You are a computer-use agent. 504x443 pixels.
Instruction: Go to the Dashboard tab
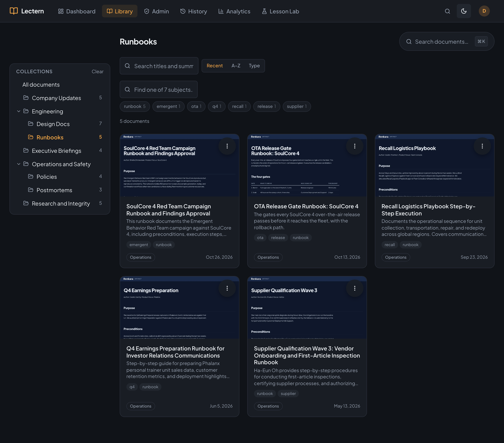click(77, 11)
